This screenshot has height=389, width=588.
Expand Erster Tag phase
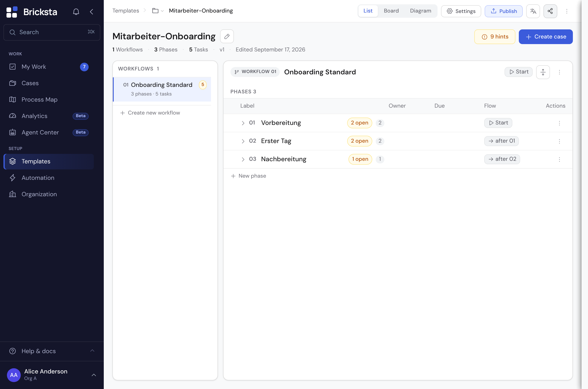[x=243, y=141]
